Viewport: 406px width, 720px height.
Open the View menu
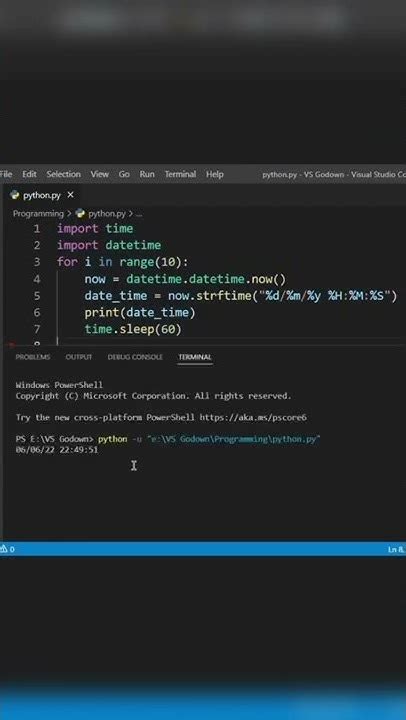100,174
